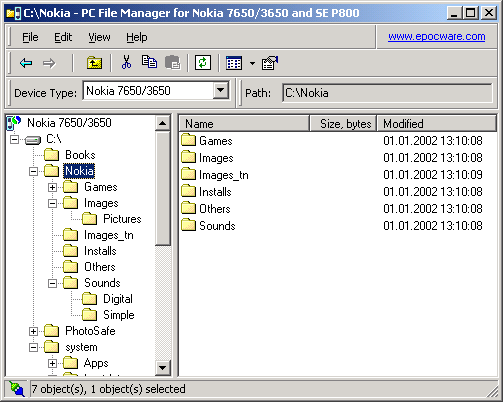Viewport: 503px width, 402px height.
Task: Click the connection status icon in status bar
Action: [x=17, y=388]
